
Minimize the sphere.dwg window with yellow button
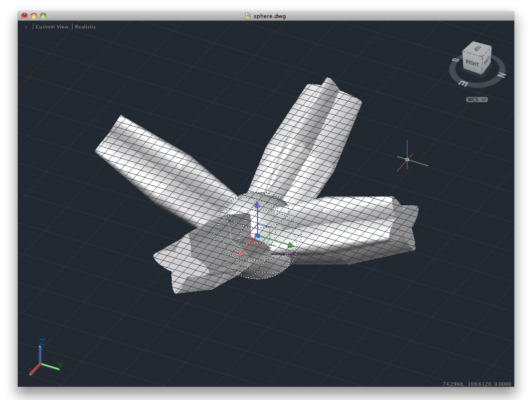tap(34, 16)
